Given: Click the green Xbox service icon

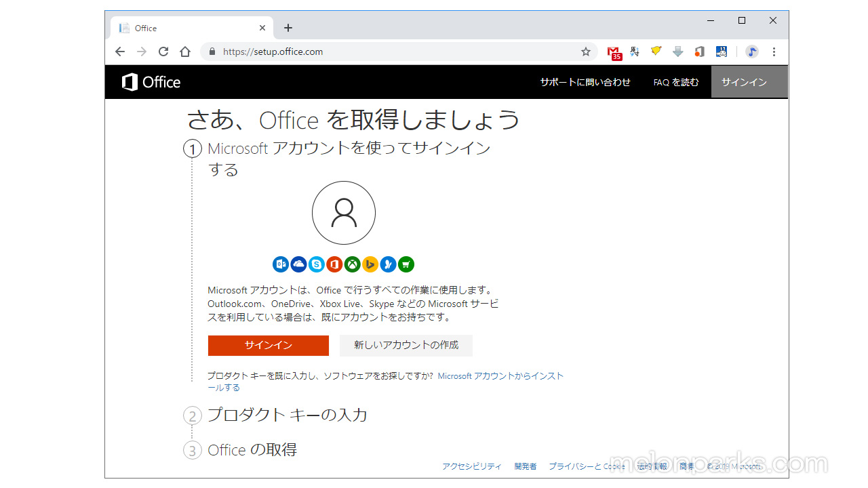Looking at the screenshot, I should point(352,264).
